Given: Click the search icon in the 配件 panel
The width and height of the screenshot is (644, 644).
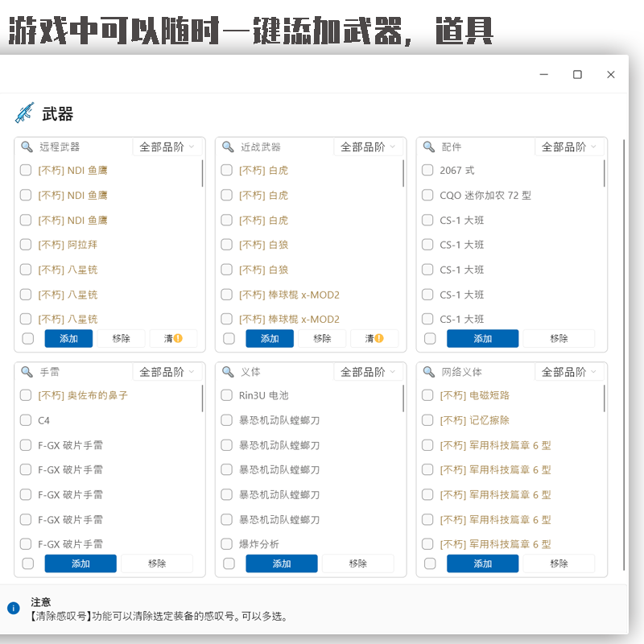Looking at the screenshot, I should tap(427, 147).
